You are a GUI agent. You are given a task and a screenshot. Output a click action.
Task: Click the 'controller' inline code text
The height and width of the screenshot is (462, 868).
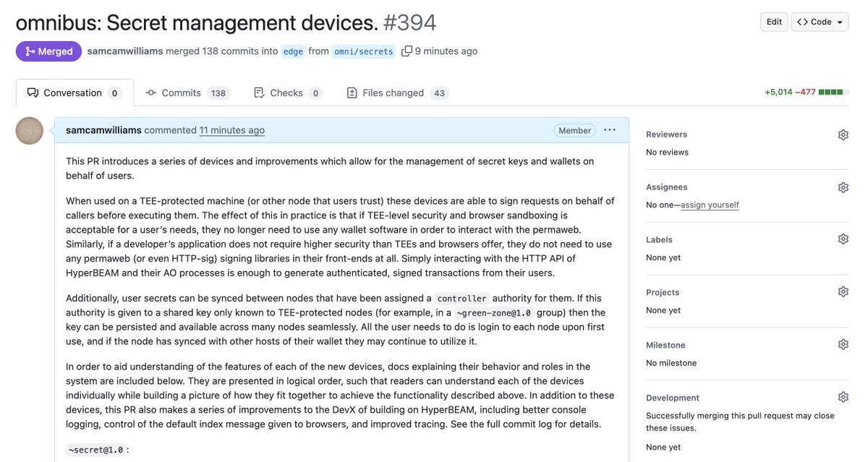tap(462, 298)
